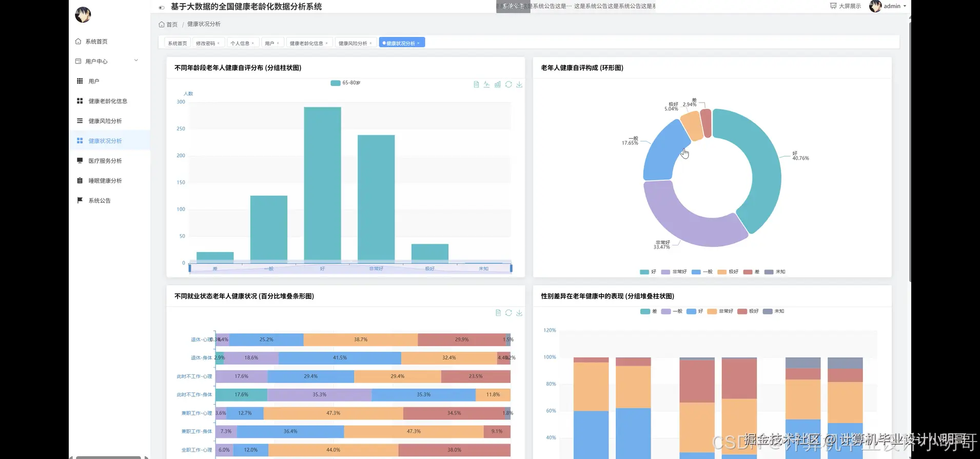The image size is (980, 459).
Task: Click right handle of bar chart zoom slider
Action: point(511,268)
